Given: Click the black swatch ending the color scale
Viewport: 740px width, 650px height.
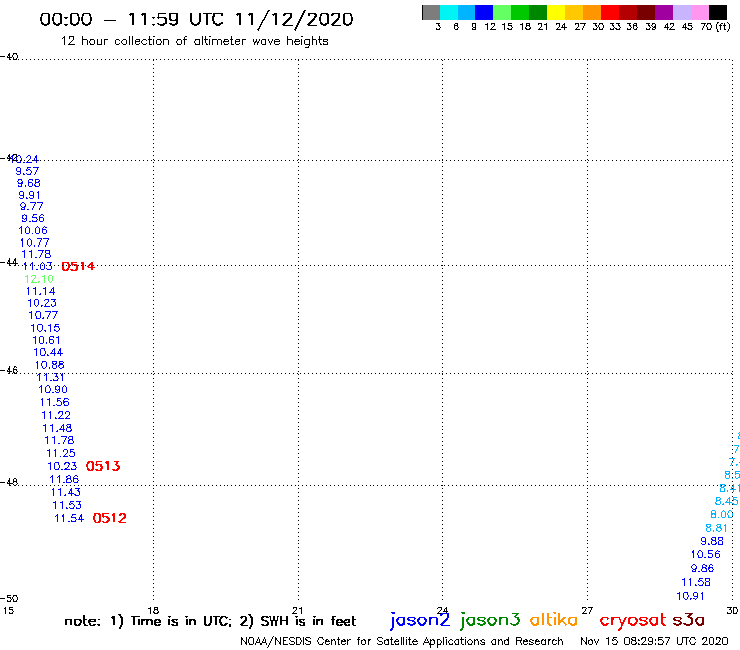Looking at the screenshot, I should (718, 12).
